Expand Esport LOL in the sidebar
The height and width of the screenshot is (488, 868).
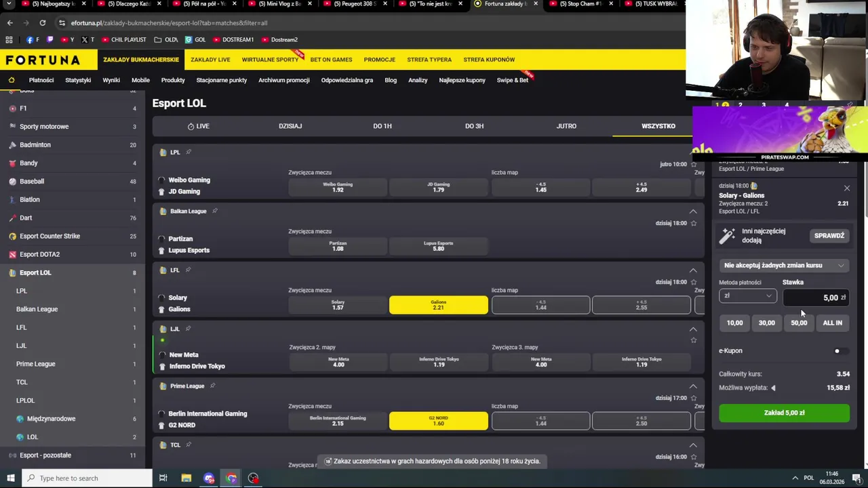click(73, 272)
